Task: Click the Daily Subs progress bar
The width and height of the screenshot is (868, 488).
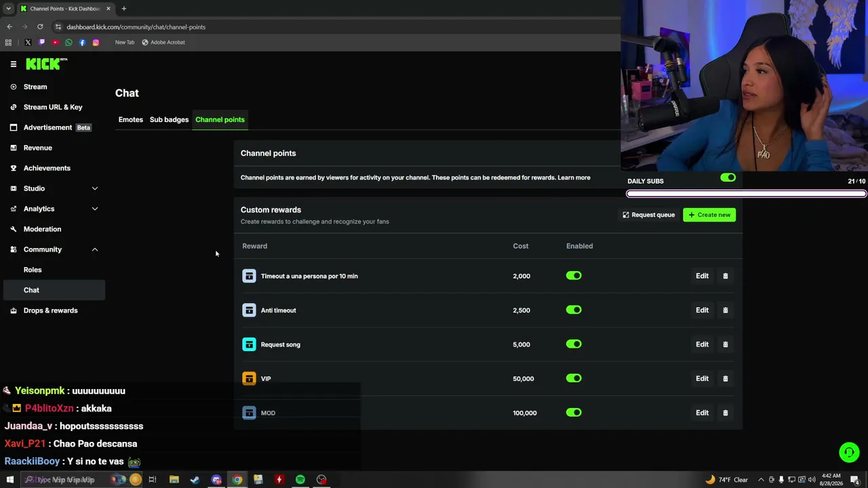Action: [x=746, y=194]
